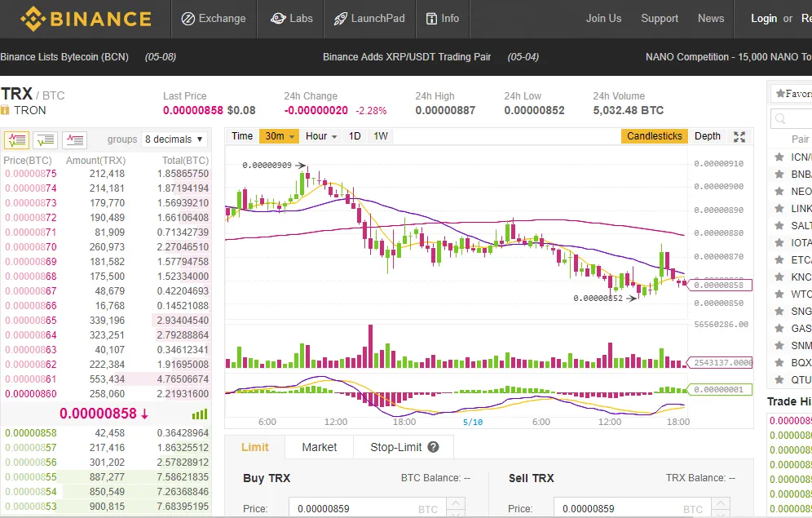The width and height of the screenshot is (812, 518).
Task: Toggle favorite star for ETC pair
Action: [x=779, y=259]
